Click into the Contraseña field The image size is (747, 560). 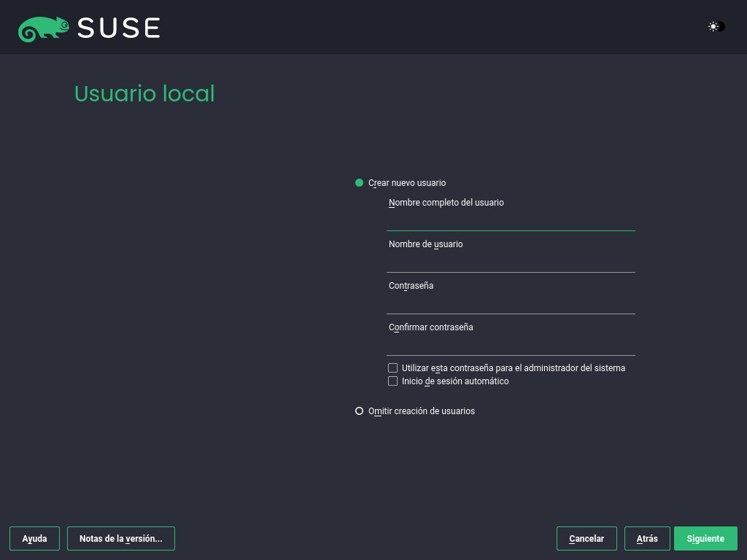click(511, 304)
